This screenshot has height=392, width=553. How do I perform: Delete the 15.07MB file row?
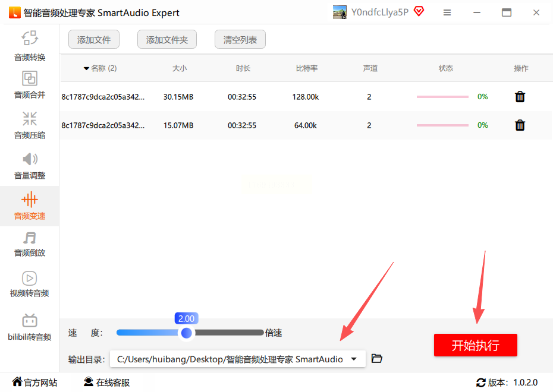click(520, 125)
